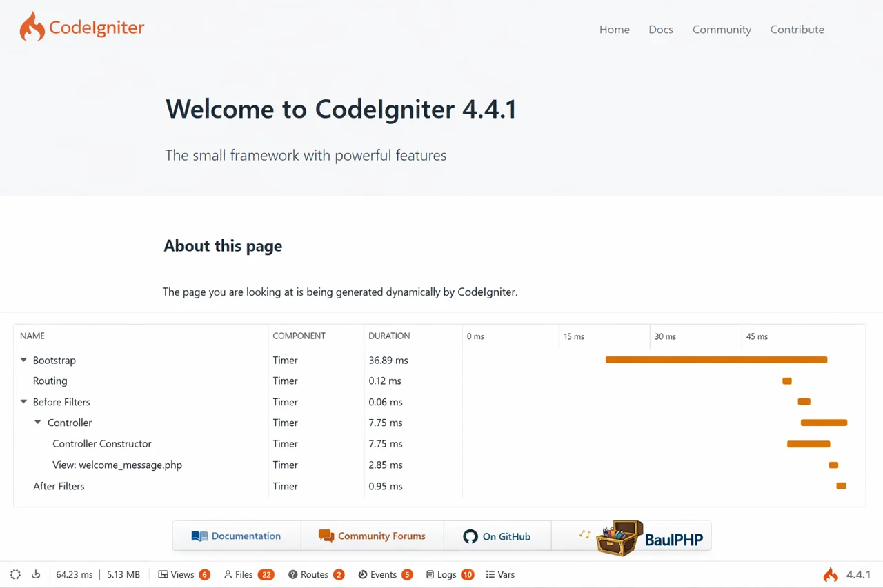Click the 64.23 ms timeline summary

point(75,574)
